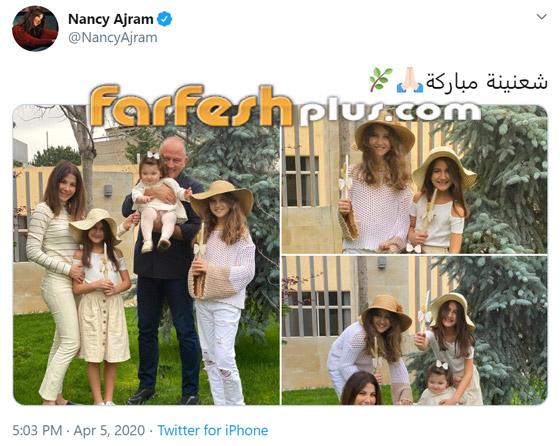This screenshot has width=560, height=446.
Task: Click the praying hands emoji in tweet
Action: point(410,80)
